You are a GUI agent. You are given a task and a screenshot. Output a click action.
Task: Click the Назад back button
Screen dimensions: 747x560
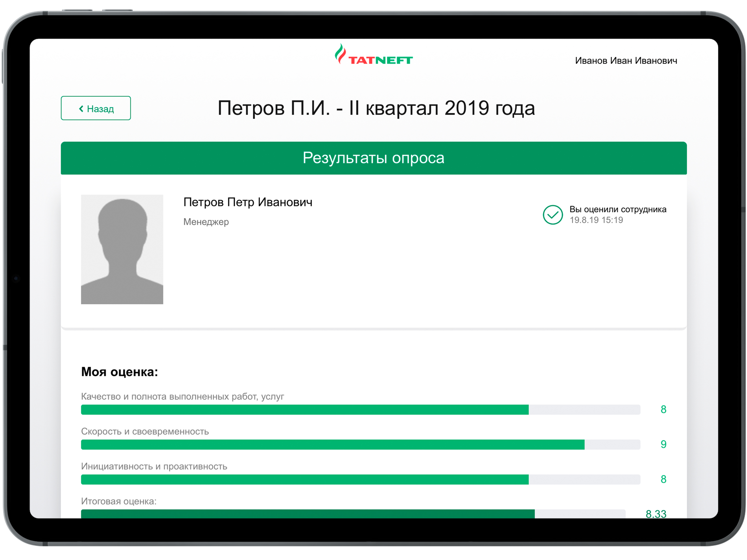click(96, 108)
